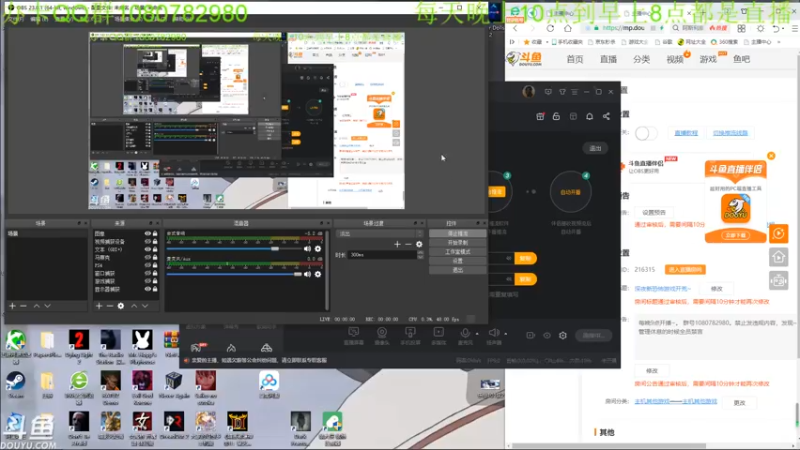Close the Douyu companion ad popup

tap(771, 156)
